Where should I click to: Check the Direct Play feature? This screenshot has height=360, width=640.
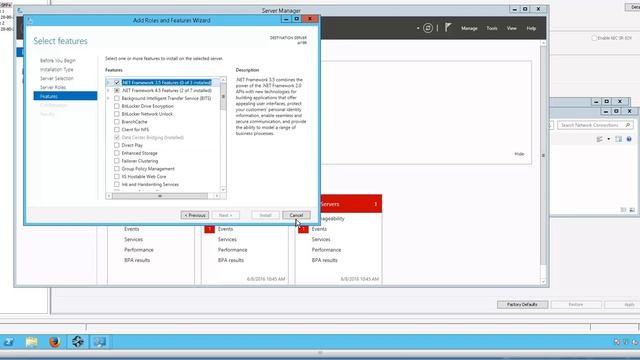point(117,145)
